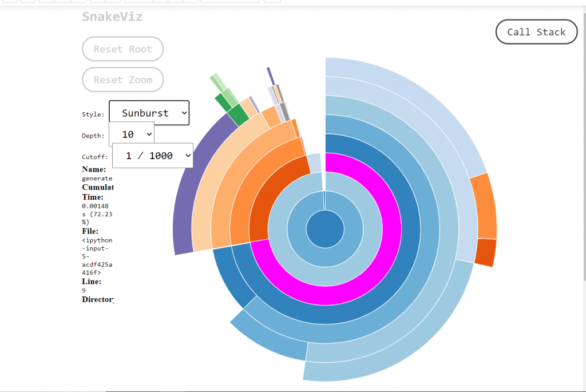The width and height of the screenshot is (586, 392).
Task: Open the Depth dropdown set to 10
Action: pos(131,133)
